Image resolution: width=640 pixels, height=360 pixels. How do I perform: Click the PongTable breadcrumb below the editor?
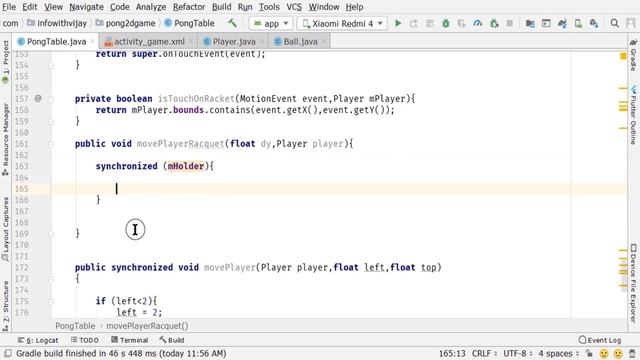(75, 326)
